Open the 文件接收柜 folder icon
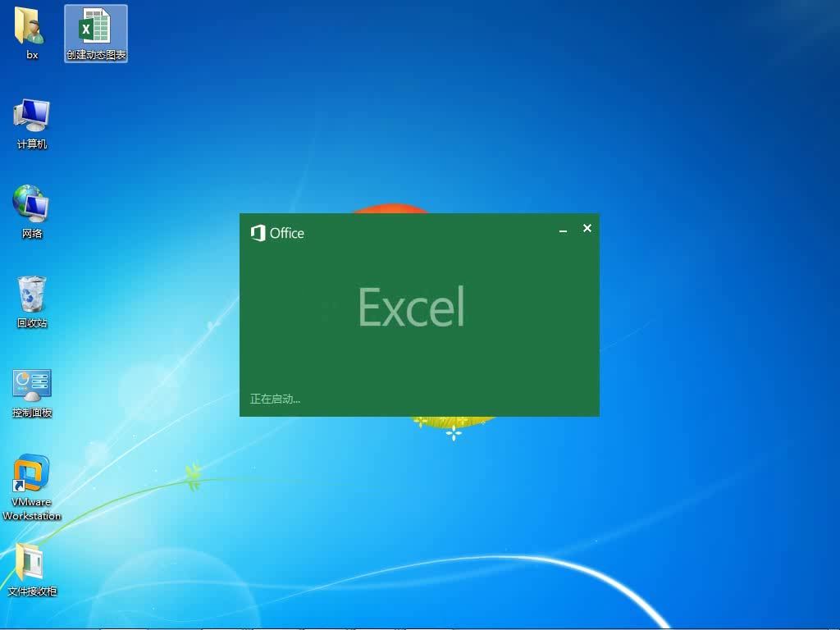This screenshot has height=630, width=840. (30, 562)
